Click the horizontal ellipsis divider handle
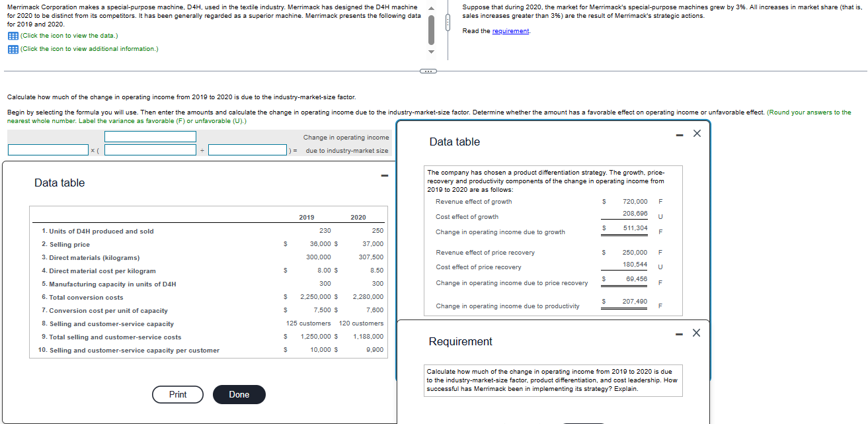This screenshot has width=868, height=424. (x=428, y=71)
